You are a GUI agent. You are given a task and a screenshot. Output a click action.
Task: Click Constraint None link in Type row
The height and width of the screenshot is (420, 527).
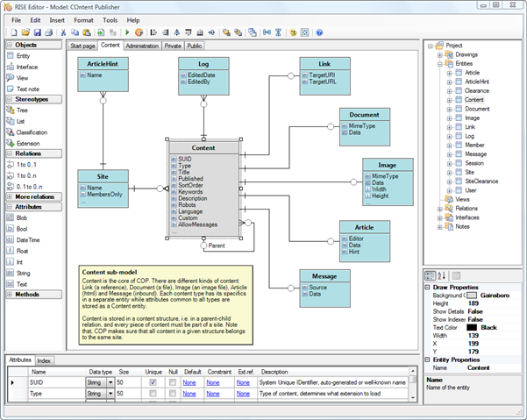[213, 394]
